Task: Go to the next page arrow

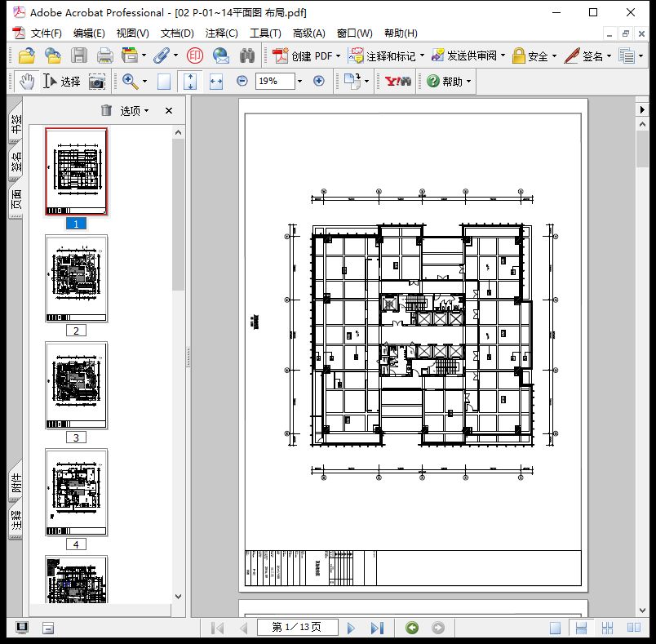Action: click(x=352, y=628)
